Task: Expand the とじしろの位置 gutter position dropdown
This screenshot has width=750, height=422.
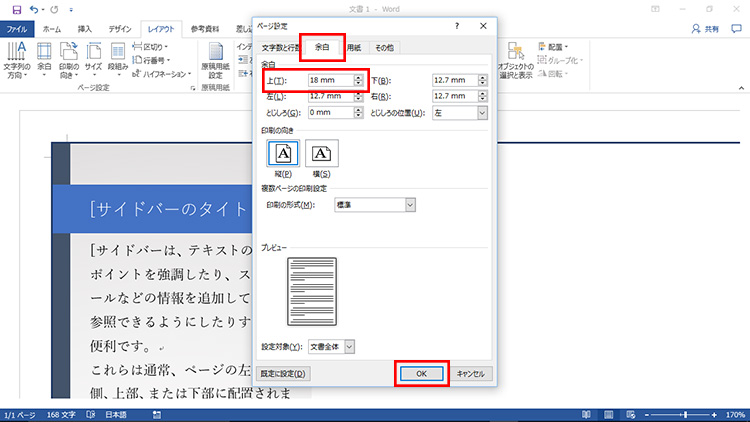Action: coord(482,113)
